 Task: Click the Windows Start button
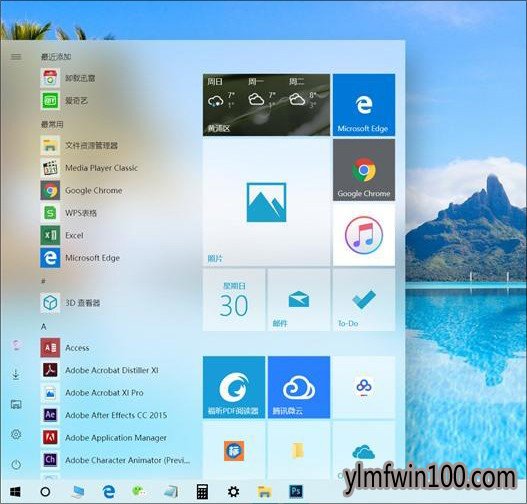tap(15, 492)
